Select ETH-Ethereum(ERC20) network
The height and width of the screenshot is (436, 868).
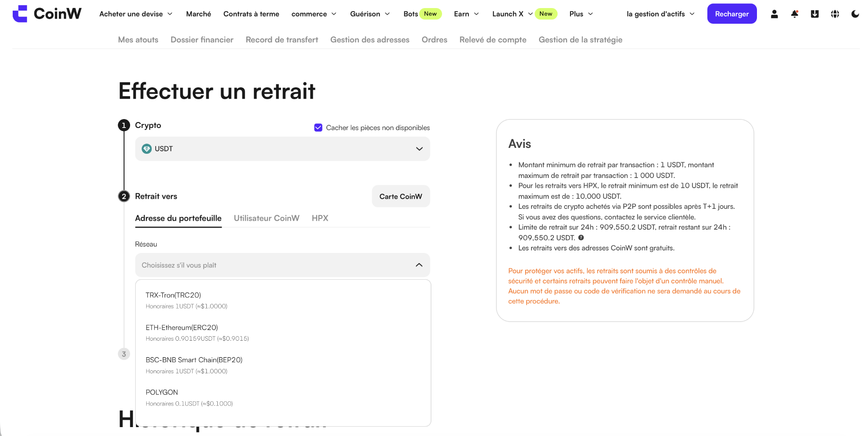tap(283, 333)
